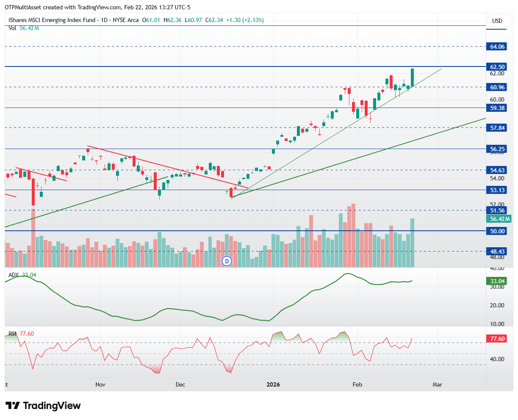Click the 64.06 price level label
This screenshot has width=518, height=420.
(x=497, y=47)
